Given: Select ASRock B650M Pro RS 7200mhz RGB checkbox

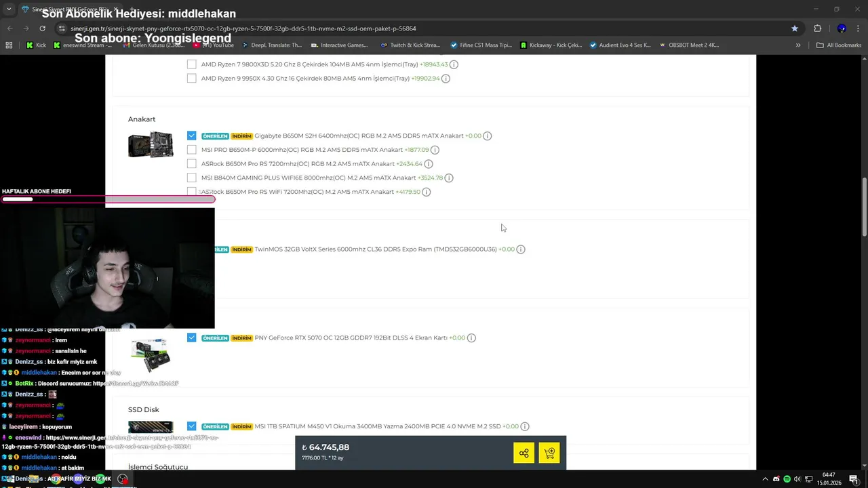Looking at the screenshot, I should click(191, 164).
